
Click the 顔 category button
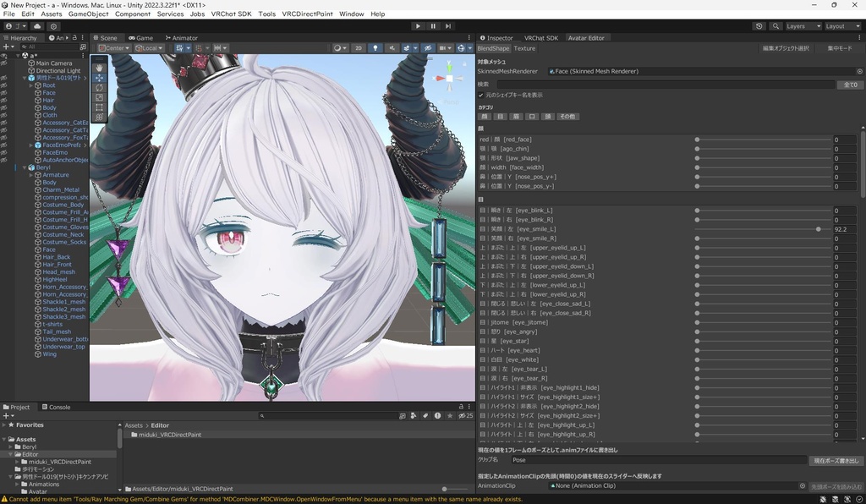[x=485, y=117]
